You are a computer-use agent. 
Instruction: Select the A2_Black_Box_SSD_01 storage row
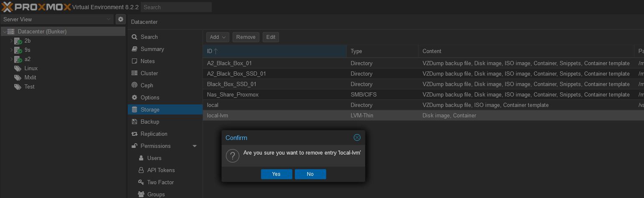click(423, 74)
